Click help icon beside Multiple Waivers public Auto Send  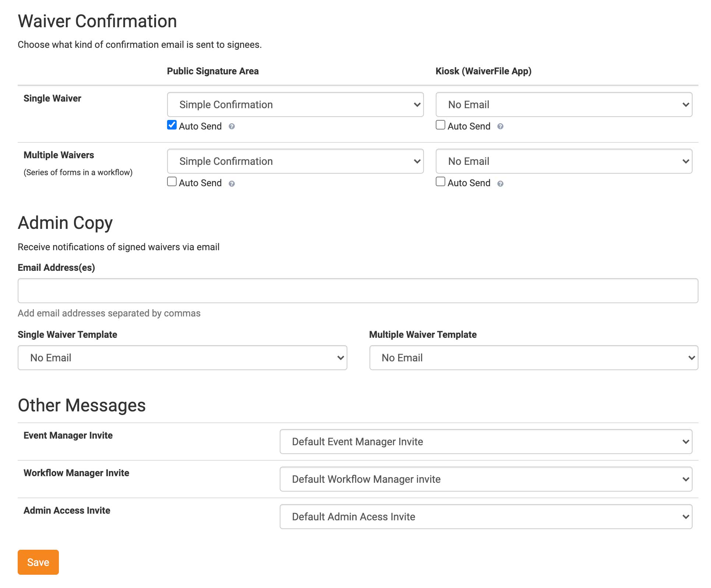click(231, 184)
